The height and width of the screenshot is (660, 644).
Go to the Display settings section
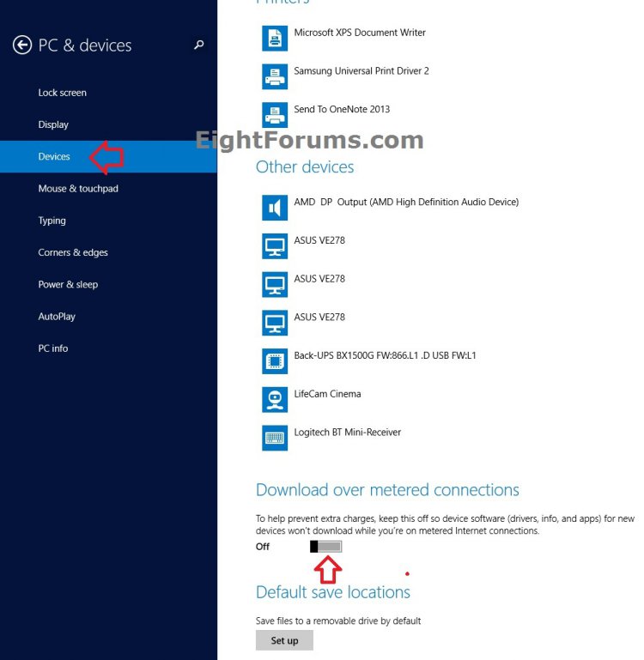coord(53,124)
